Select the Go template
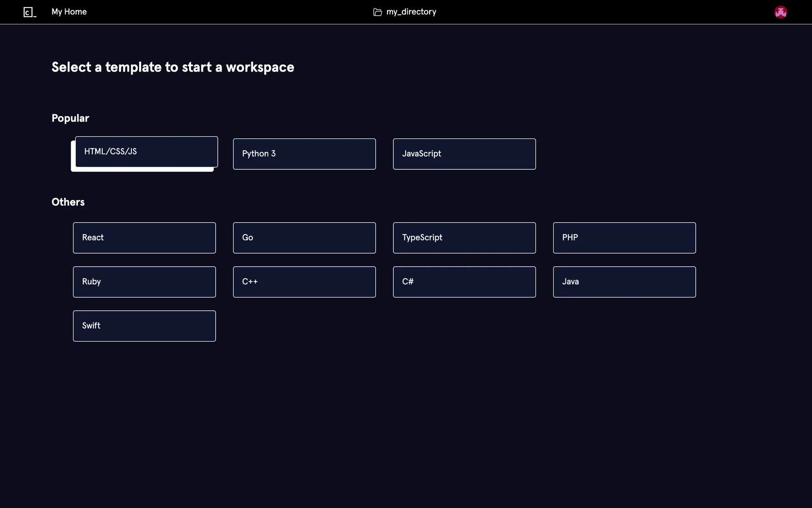The width and height of the screenshot is (812, 508). (304, 238)
